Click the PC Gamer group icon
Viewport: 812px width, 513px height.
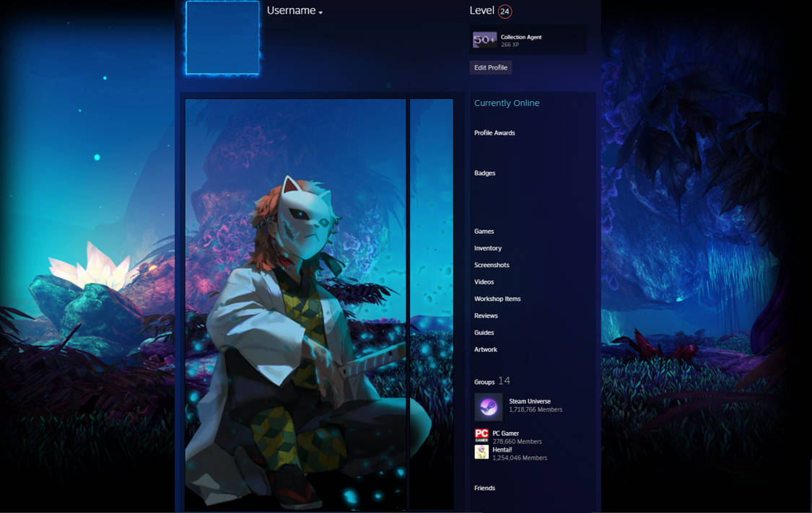pyautogui.click(x=481, y=435)
